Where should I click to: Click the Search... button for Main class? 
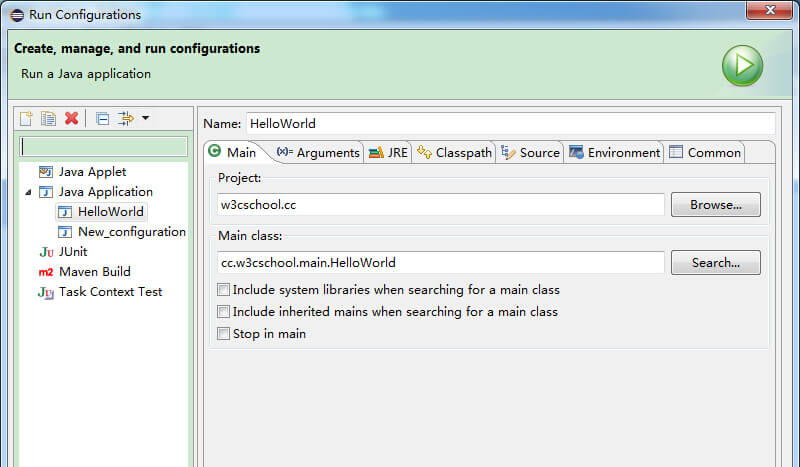714,263
